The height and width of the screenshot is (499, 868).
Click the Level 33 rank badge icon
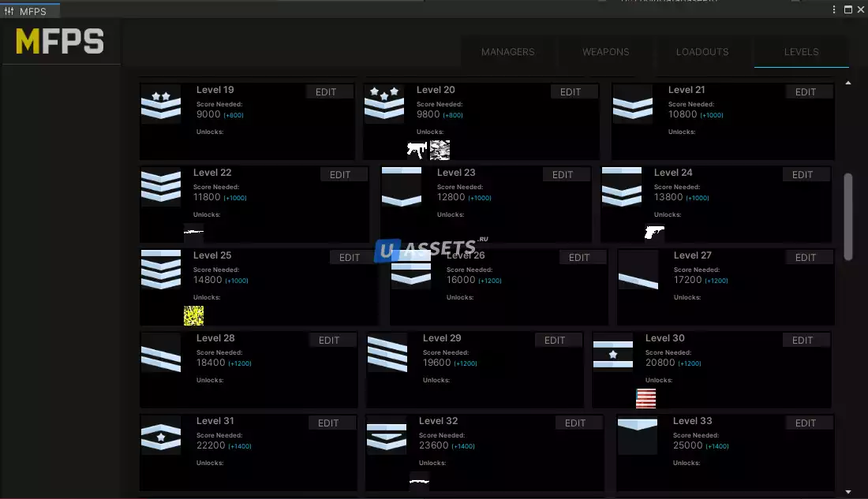pyautogui.click(x=638, y=435)
